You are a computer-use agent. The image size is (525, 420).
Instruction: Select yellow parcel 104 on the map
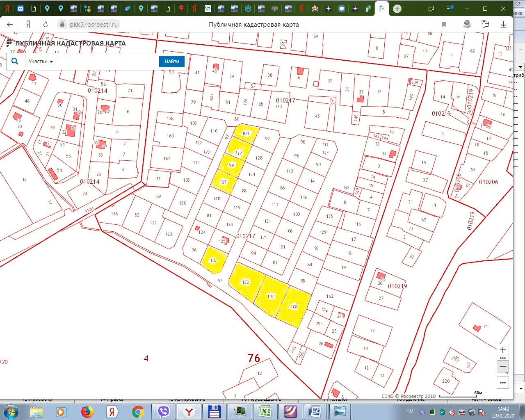(x=246, y=133)
